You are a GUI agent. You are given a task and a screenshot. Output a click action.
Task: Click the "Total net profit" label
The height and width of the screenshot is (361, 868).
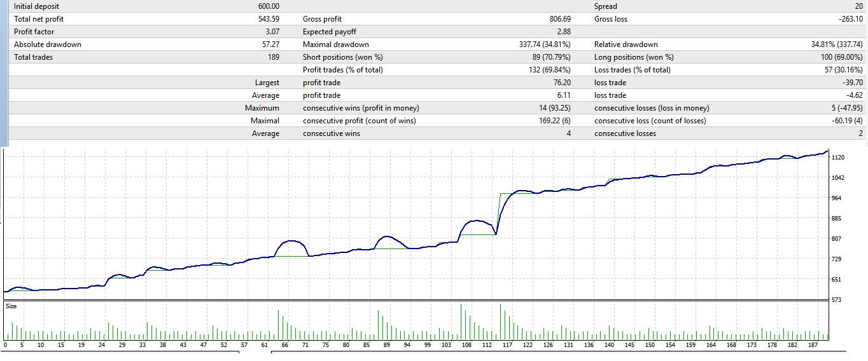coord(39,19)
